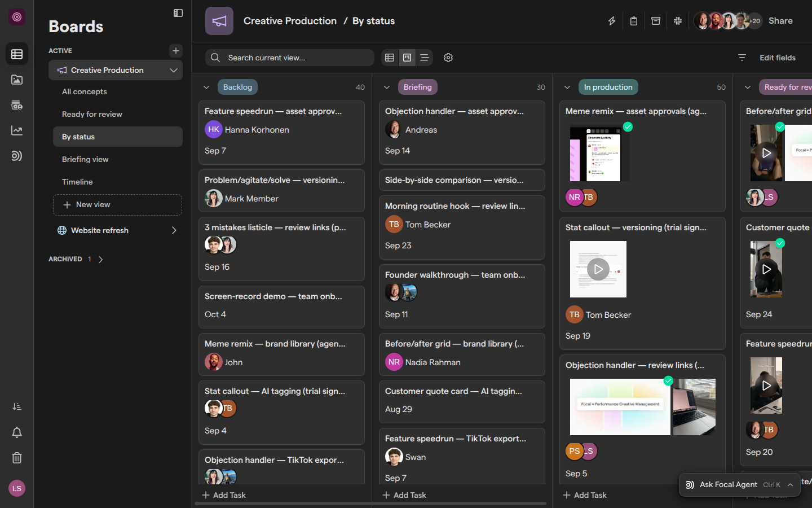Image resolution: width=812 pixels, height=508 pixels.
Task: Add Task in Backlog column
Action: tap(224, 495)
